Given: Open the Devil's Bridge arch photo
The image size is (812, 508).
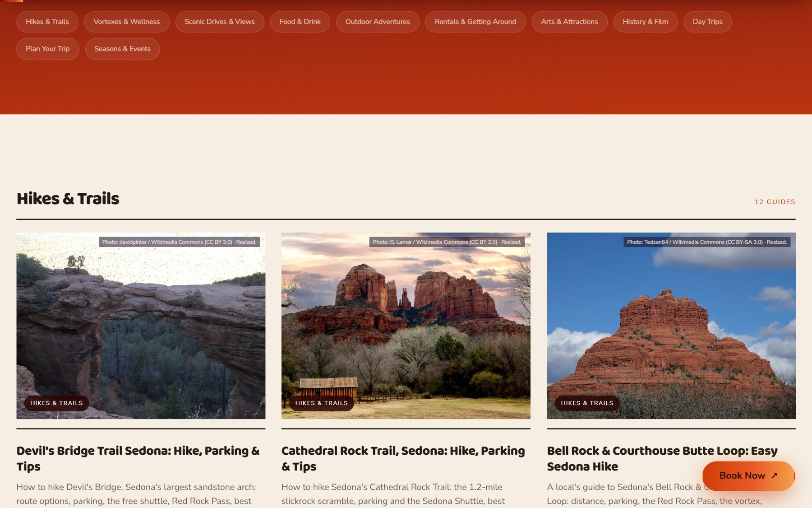Looking at the screenshot, I should pos(141,326).
